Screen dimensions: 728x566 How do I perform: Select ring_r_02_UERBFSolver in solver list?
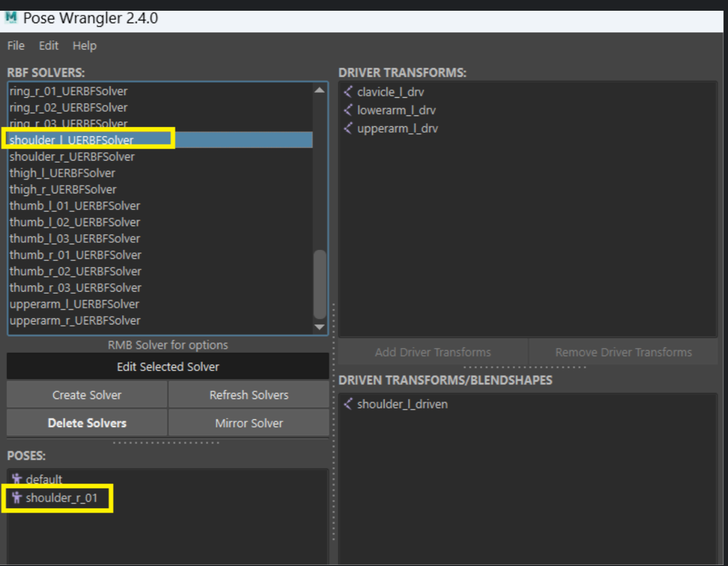[x=160, y=107]
